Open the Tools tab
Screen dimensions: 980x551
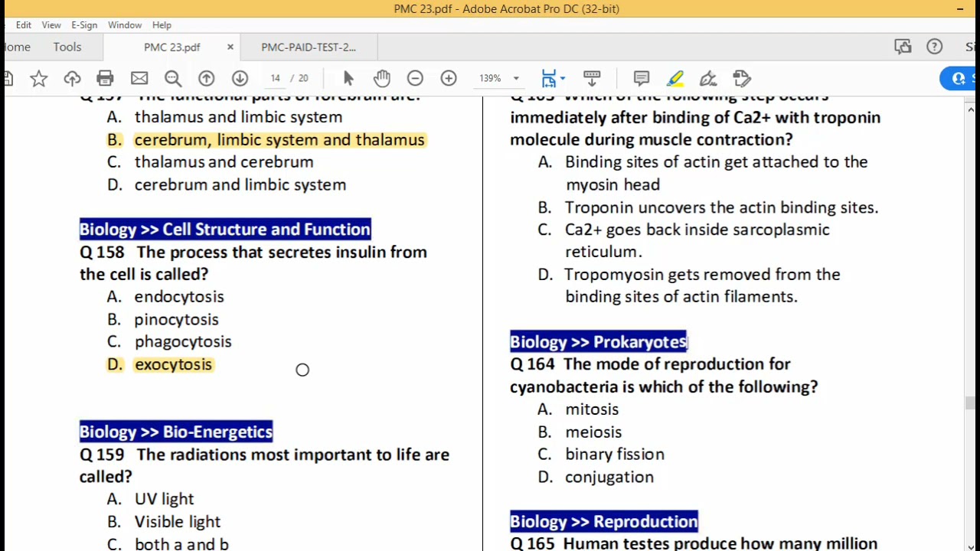[x=67, y=47]
